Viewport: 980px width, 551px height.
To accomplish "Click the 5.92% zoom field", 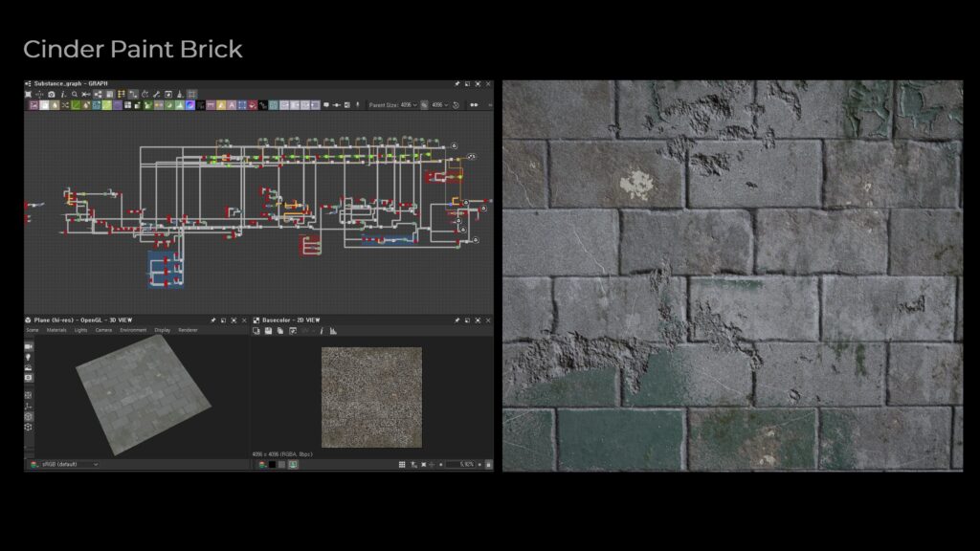I will click(460, 464).
